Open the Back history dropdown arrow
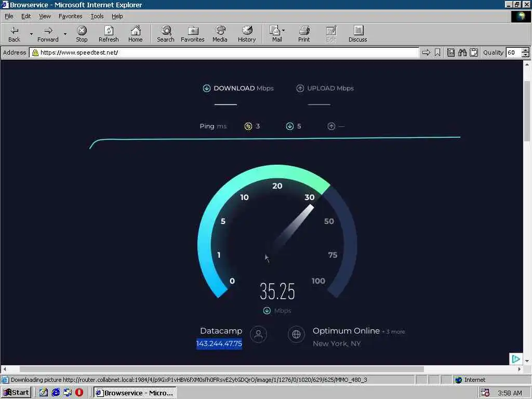This screenshot has width=532, height=399. pyautogui.click(x=31, y=34)
